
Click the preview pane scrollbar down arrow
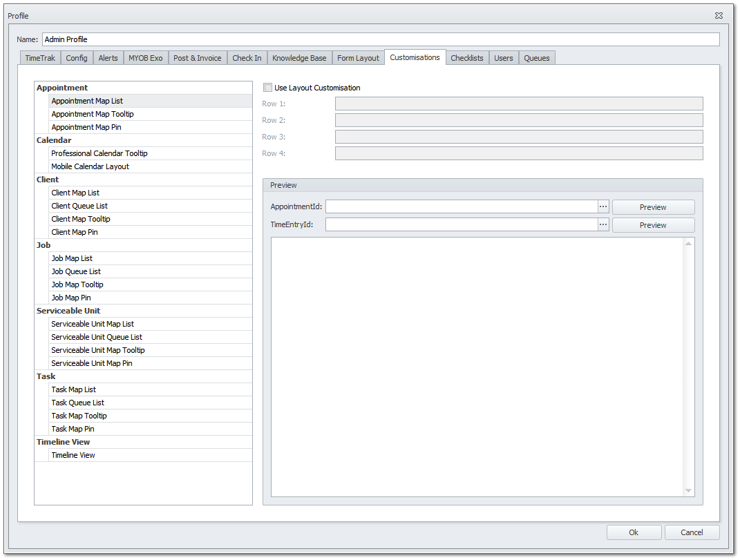point(688,490)
